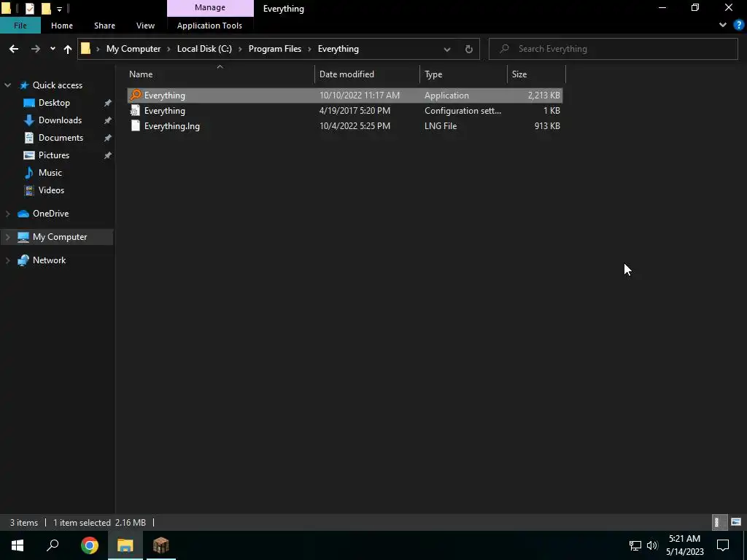Open Customize Quick Access Toolbar dropdown
This screenshot has width=747, height=560.
tap(60, 9)
